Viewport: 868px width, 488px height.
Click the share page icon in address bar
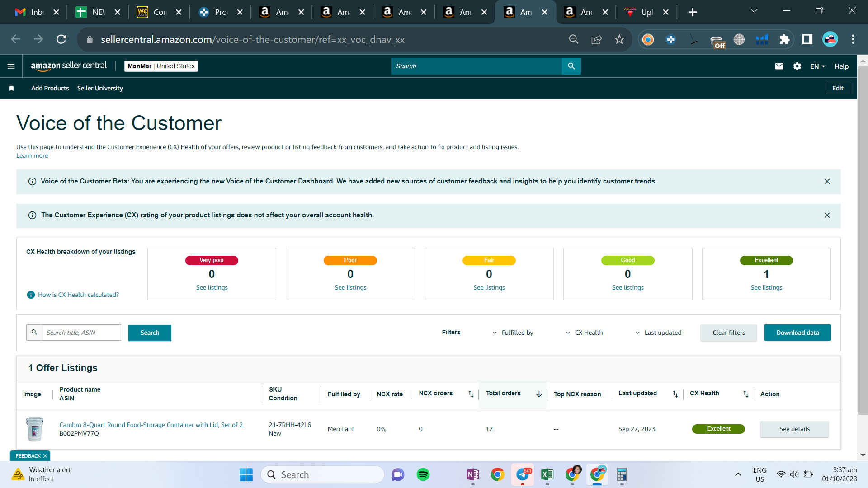coord(597,39)
